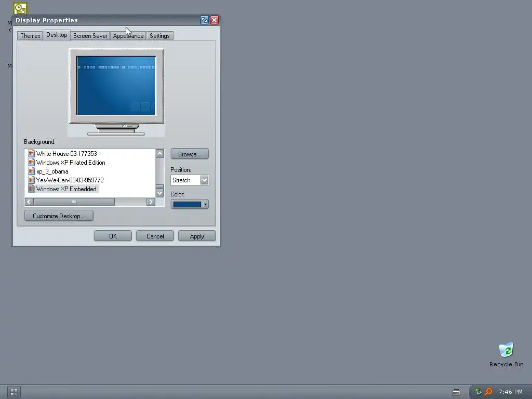Click the Browse... button

(x=190, y=154)
